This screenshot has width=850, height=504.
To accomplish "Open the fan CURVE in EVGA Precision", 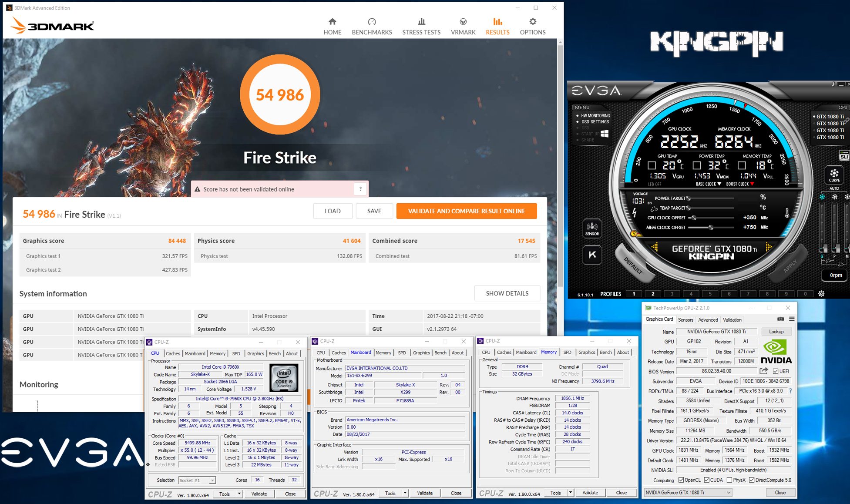I will (x=834, y=175).
